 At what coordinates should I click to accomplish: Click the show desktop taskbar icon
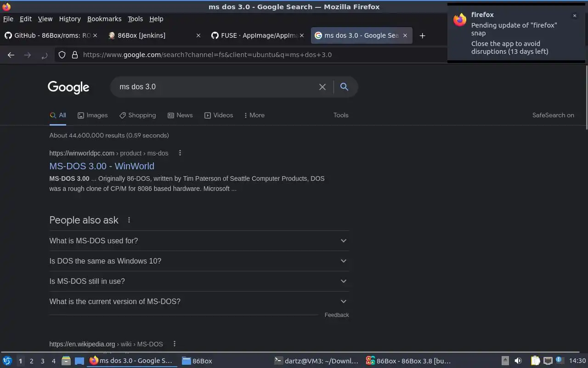coord(79,361)
